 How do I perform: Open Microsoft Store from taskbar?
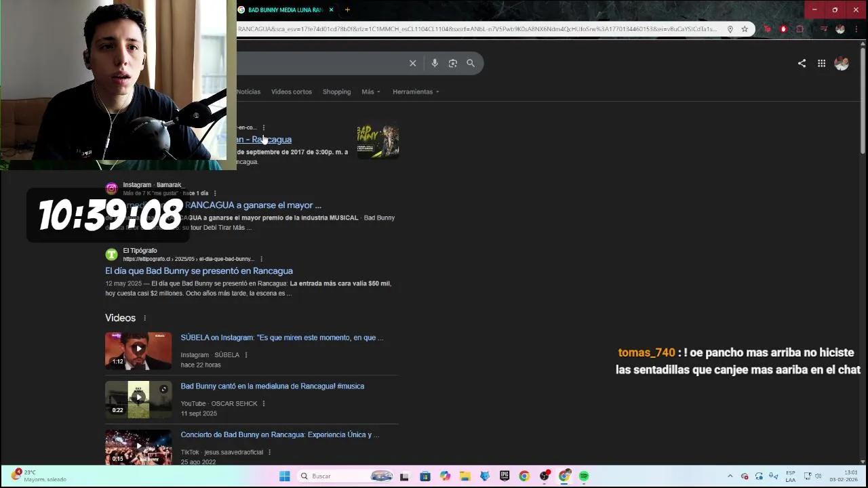pos(425,476)
